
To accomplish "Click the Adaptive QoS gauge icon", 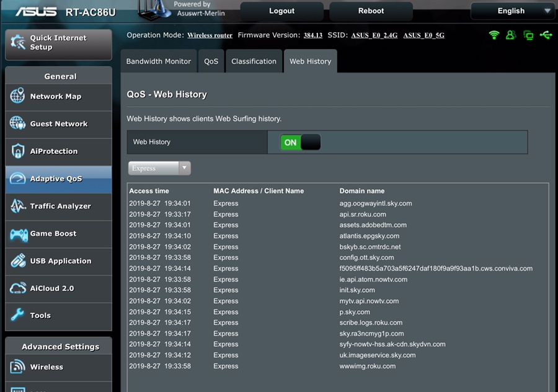I will (x=17, y=179).
